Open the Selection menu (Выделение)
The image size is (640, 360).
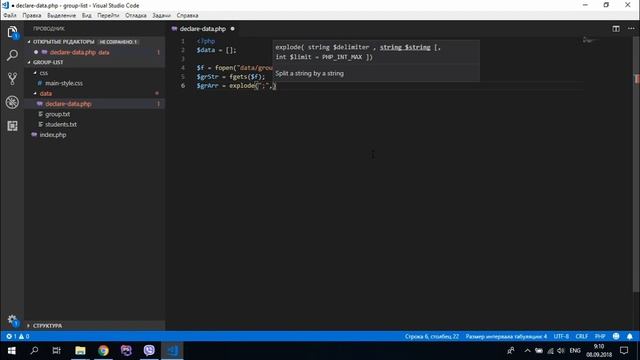[x=61, y=16]
